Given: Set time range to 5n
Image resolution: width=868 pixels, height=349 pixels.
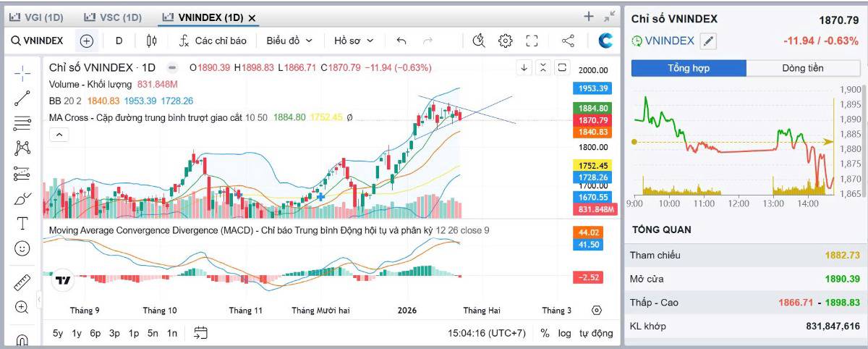Looking at the screenshot, I should point(153,333).
